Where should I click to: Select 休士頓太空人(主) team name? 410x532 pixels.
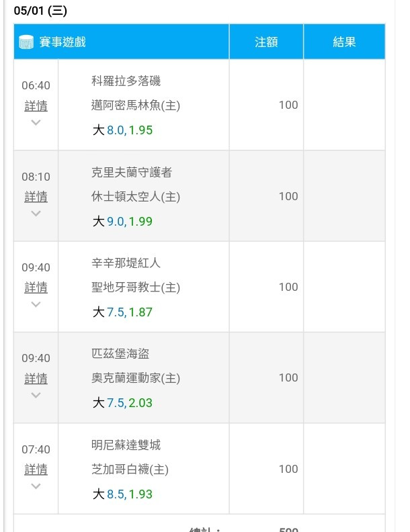coord(136,196)
